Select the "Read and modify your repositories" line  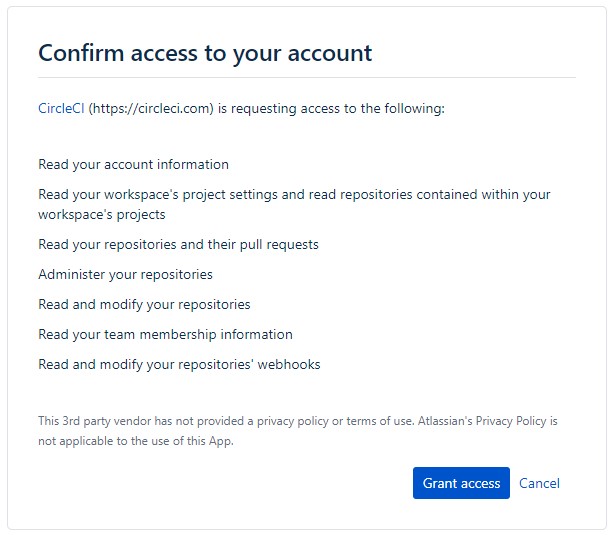click(x=144, y=304)
